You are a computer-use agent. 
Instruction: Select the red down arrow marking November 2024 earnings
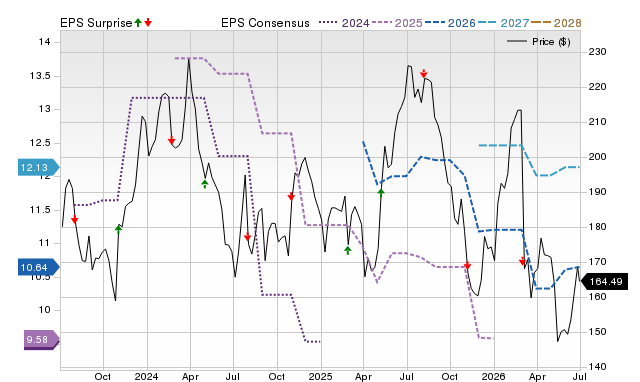coord(291,197)
